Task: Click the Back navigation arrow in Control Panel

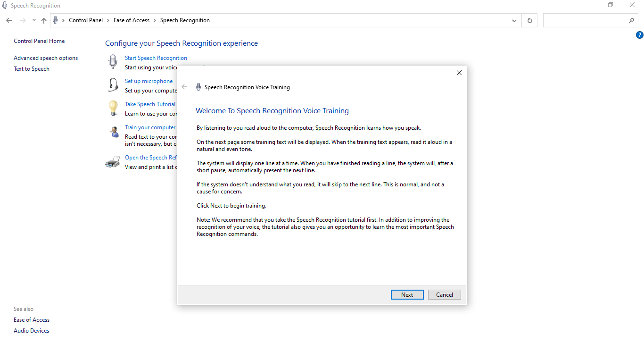Action: tap(9, 20)
